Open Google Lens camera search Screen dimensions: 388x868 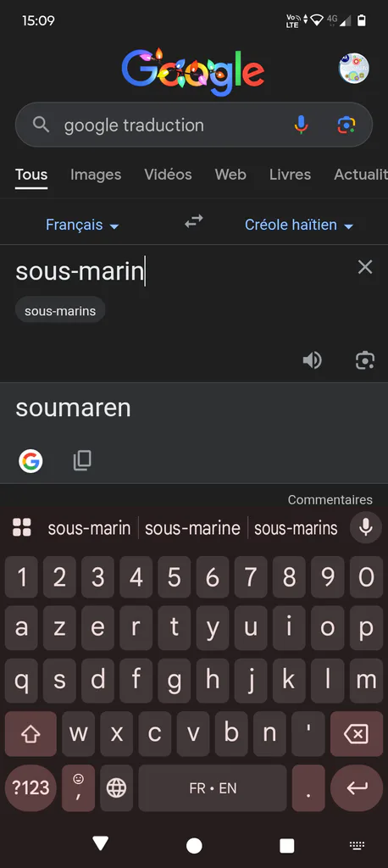346,125
